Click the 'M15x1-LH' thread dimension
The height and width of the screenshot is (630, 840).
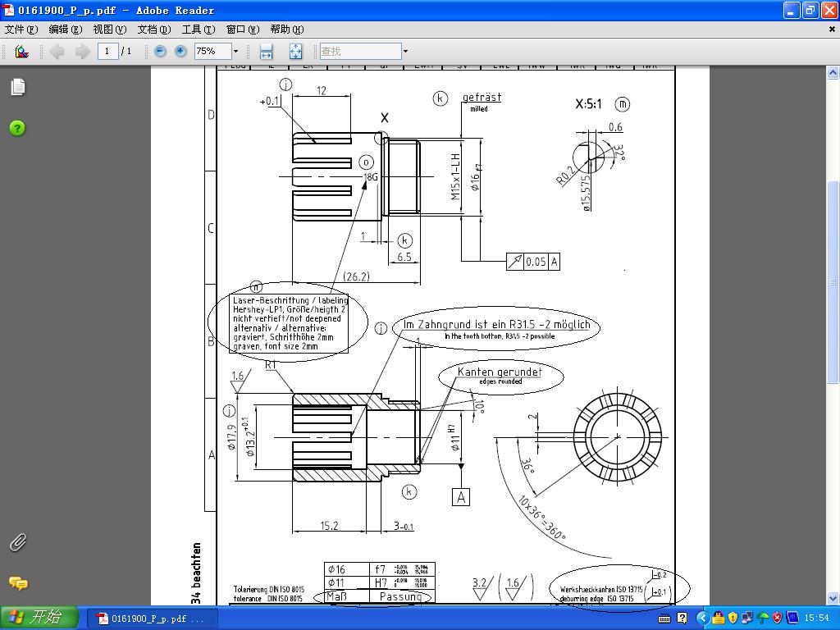(455, 177)
